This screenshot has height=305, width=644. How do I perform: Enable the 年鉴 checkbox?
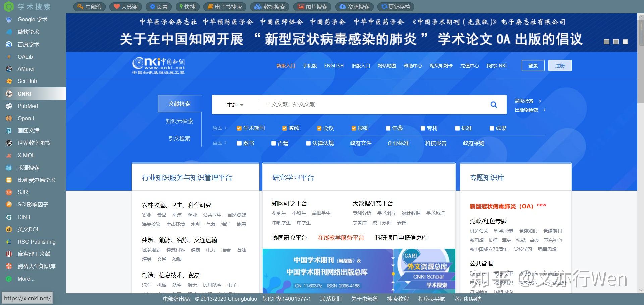[388, 128]
